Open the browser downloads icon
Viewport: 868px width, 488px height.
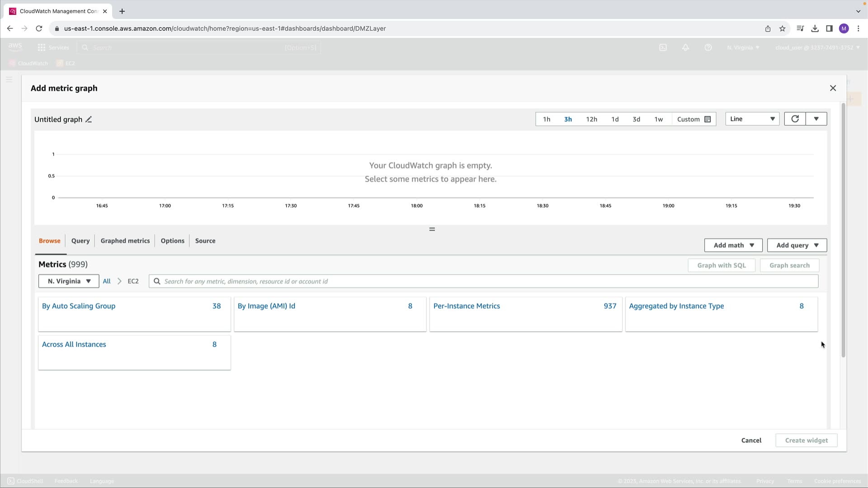(815, 28)
